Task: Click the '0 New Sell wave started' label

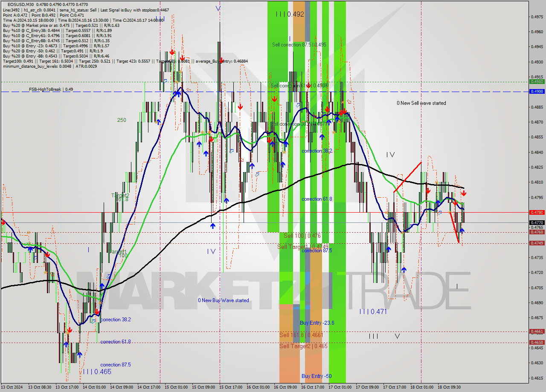Action: pyautogui.click(x=421, y=103)
